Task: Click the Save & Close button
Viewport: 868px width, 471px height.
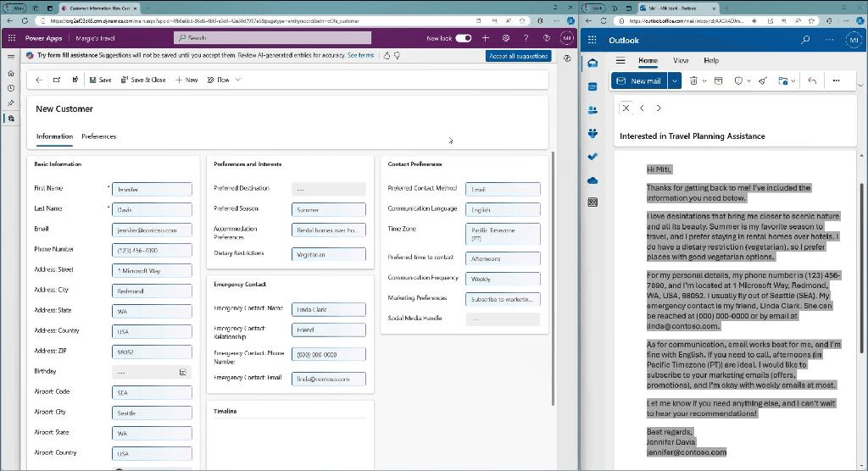Action: click(143, 80)
